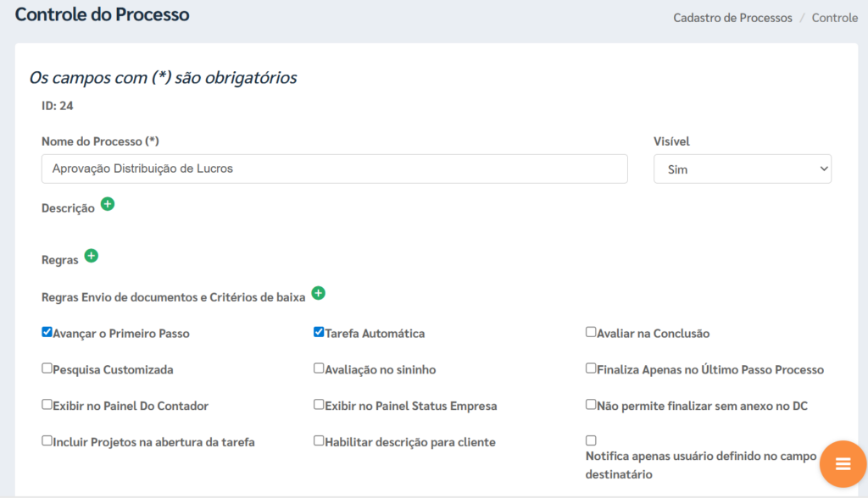Click the green plus next to Regras
Screen dimensions: 868x498
pos(92,256)
